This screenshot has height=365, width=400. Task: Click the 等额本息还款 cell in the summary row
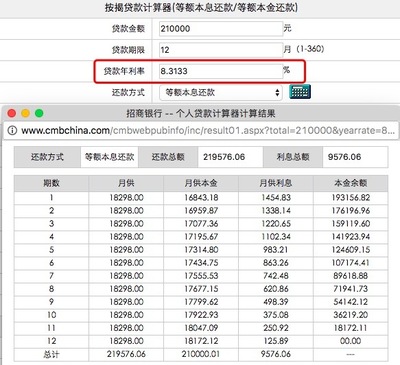pyautogui.click(x=109, y=157)
